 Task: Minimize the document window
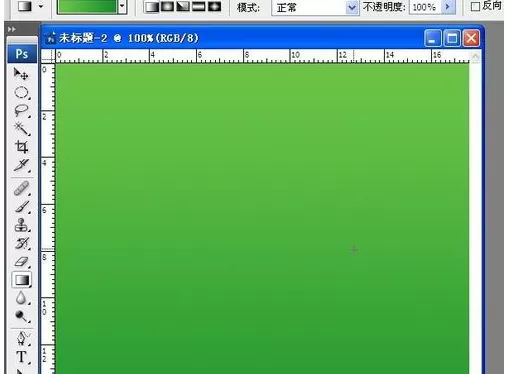433,38
